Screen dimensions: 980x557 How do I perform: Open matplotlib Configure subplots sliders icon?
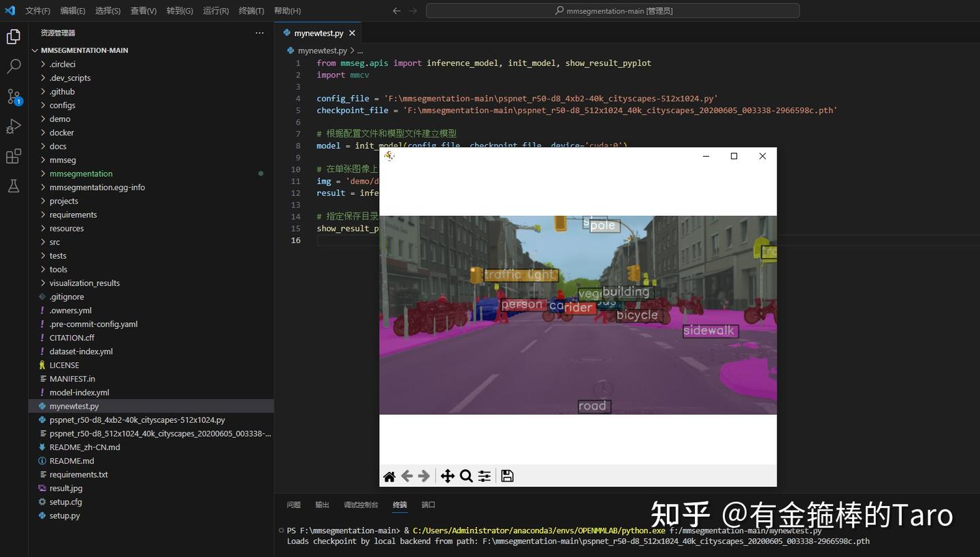(x=485, y=476)
